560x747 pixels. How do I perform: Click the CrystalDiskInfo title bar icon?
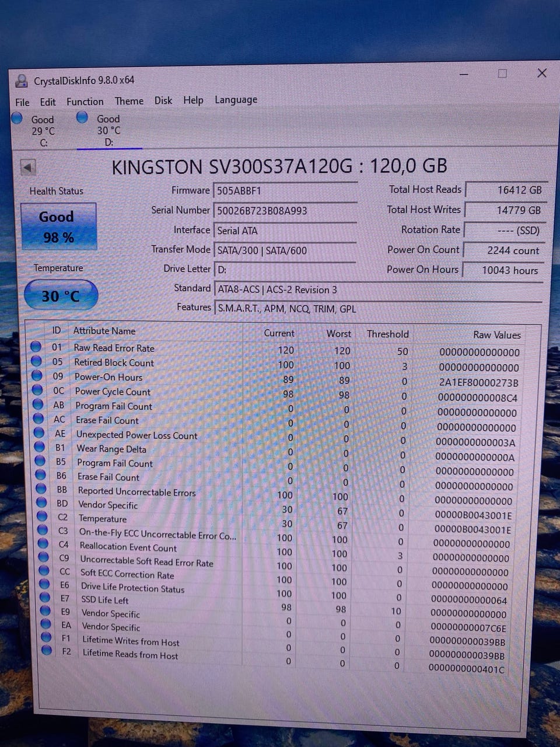[x=22, y=81]
